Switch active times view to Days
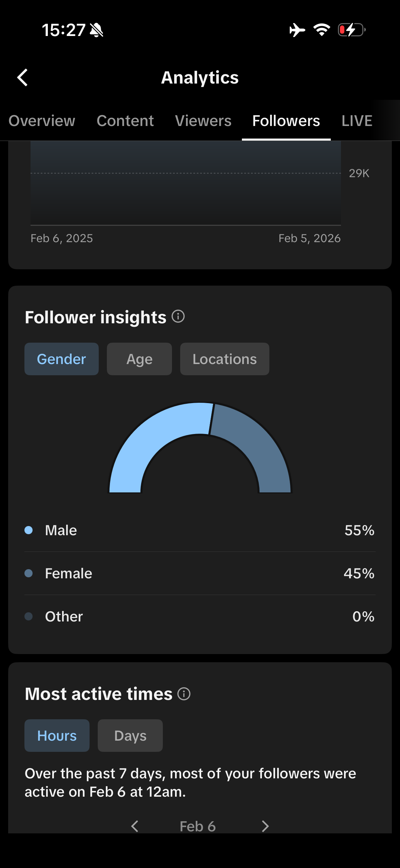Screen dimensions: 400x868 click(130, 736)
